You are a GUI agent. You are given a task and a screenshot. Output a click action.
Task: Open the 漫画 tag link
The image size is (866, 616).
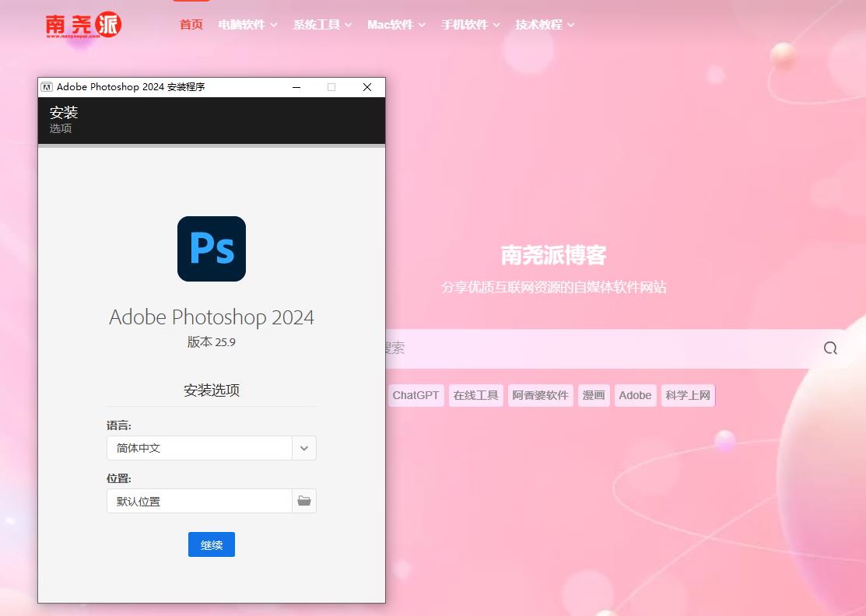point(594,395)
